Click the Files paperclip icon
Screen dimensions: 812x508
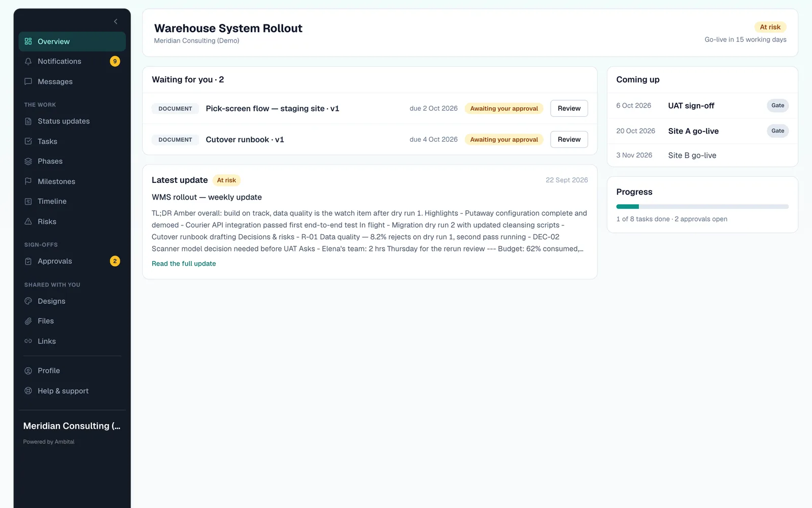point(28,321)
